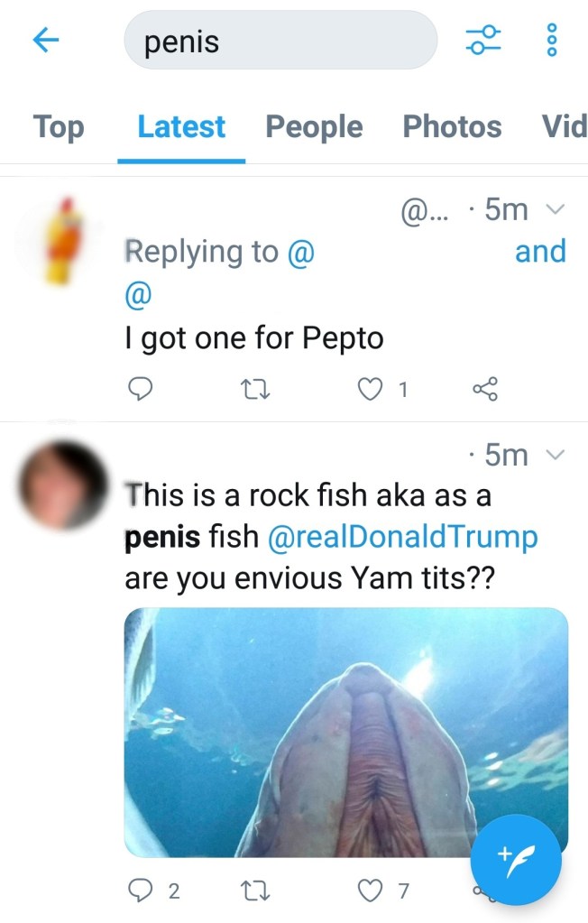The image size is (588, 923).
Task: View replies count on the rock fish tweet
Action: click(x=149, y=890)
